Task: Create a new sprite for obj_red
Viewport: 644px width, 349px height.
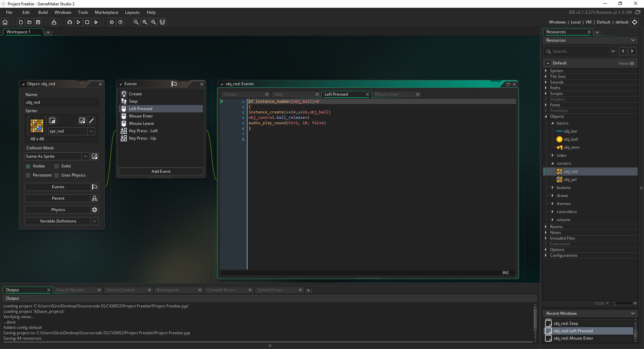Action: click(52, 120)
